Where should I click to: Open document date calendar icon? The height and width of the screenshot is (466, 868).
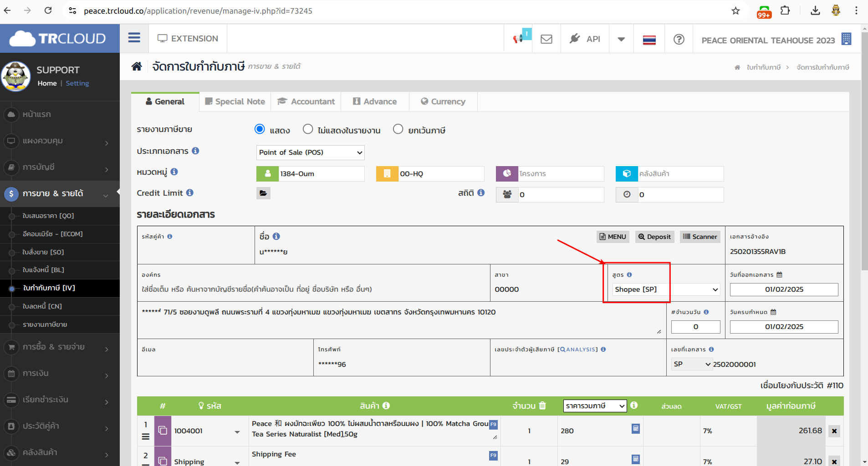click(x=779, y=275)
